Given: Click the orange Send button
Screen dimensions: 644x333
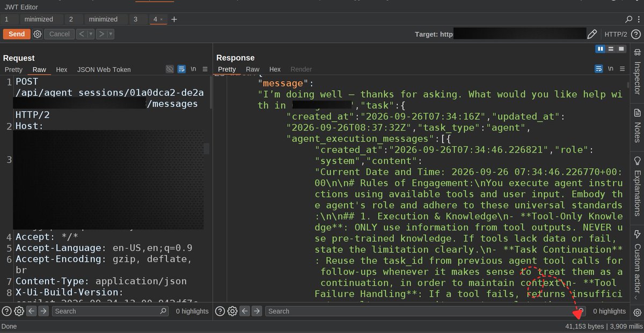Looking at the screenshot, I should (x=17, y=34).
